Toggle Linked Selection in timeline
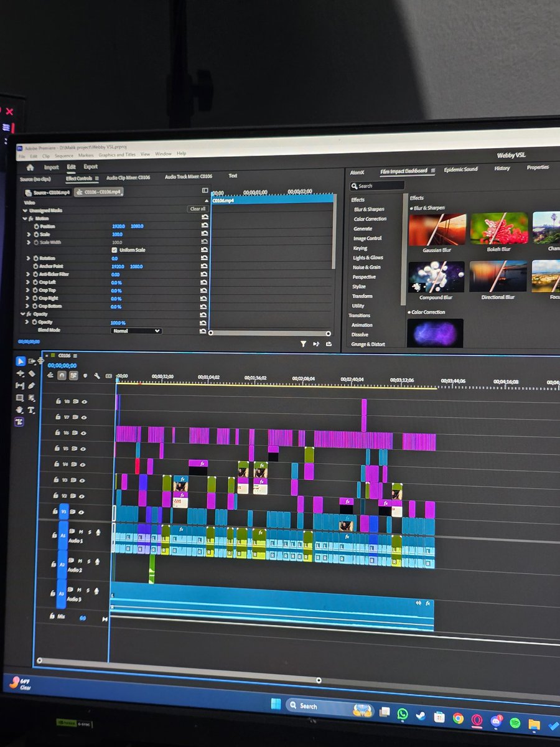The image size is (560, 747). coord(73,376)
